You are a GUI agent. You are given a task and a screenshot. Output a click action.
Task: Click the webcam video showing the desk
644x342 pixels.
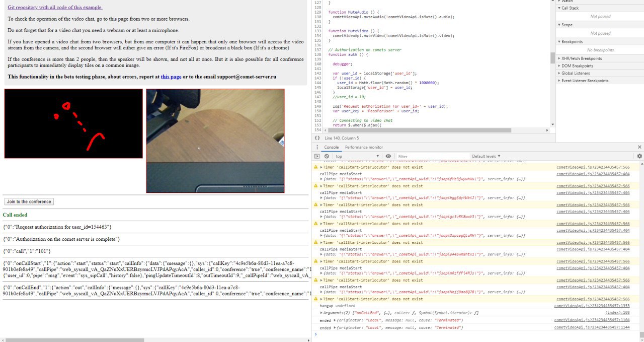[215, 141]
